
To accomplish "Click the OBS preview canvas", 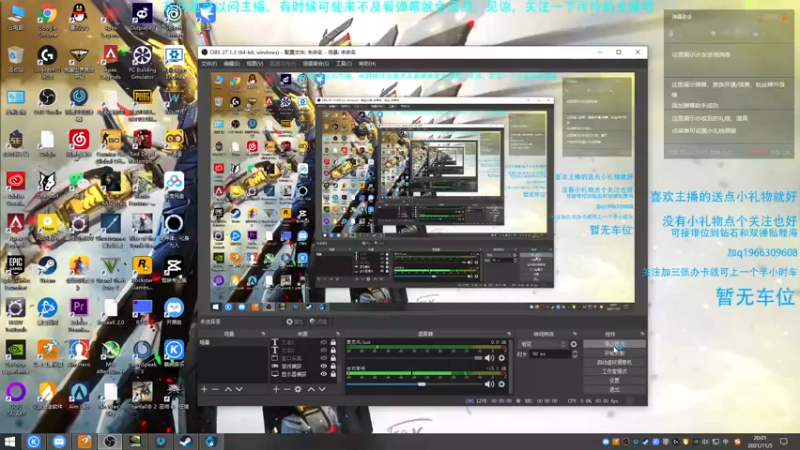I will 422,192.
